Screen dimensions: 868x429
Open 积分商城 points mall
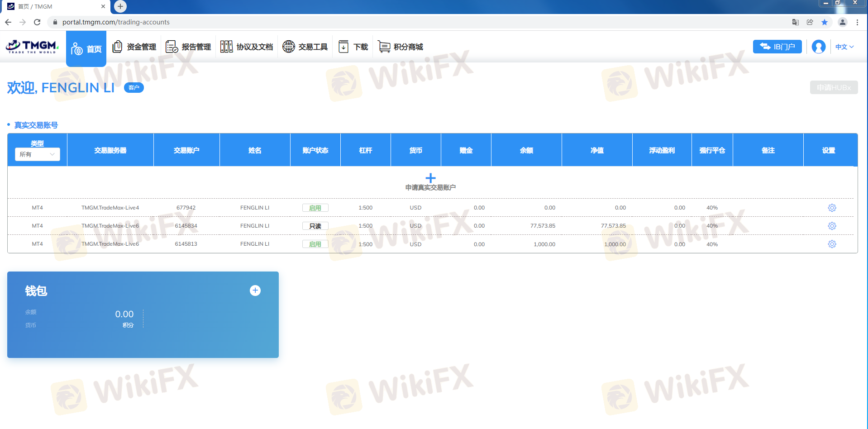click(401, 47)
